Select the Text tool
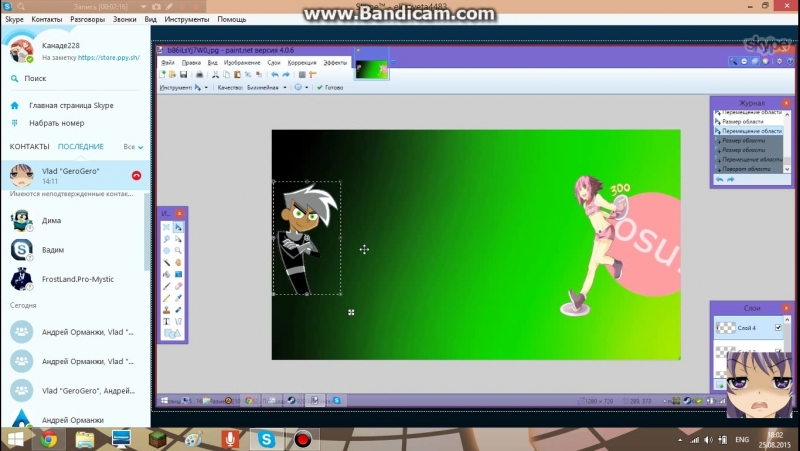Screen dimensions: 800x451 166,321
